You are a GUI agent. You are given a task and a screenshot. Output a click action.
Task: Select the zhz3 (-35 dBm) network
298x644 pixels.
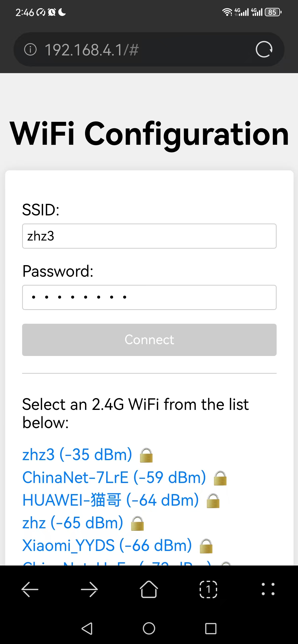(x=77, y=454)
